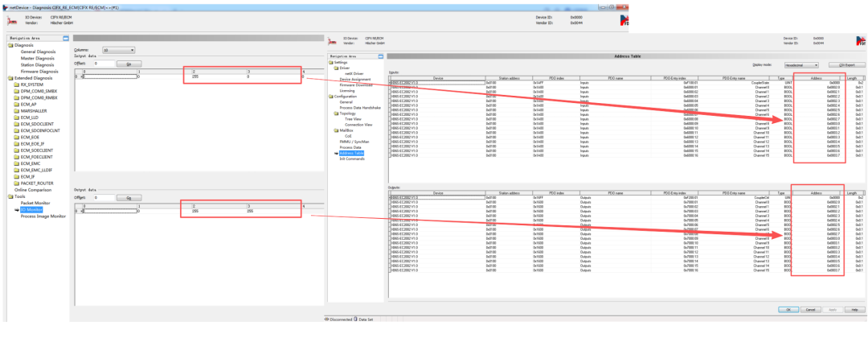Select Address Table tree item
This screenshot has width=868, height=342.
pyautogui.click(x=351, y=153)
